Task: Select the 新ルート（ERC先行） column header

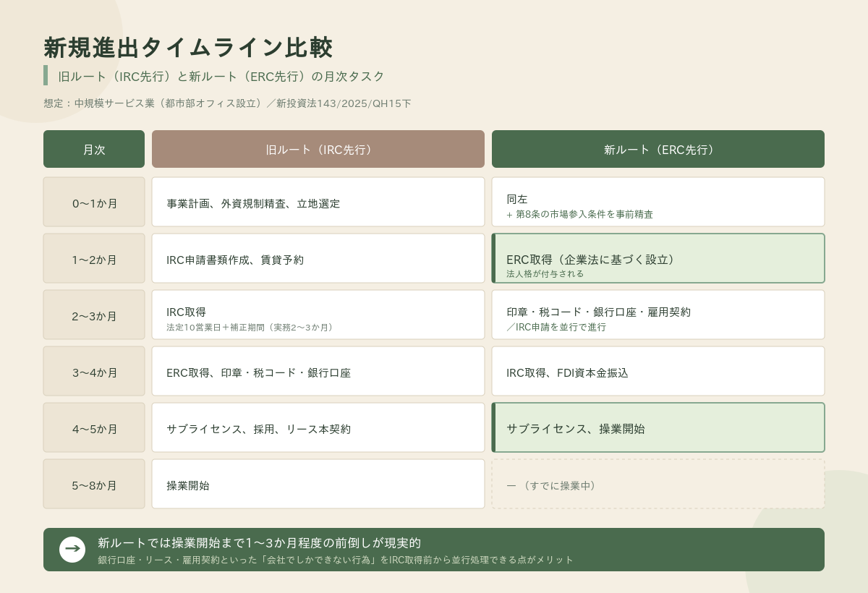Action: (658, 149)
